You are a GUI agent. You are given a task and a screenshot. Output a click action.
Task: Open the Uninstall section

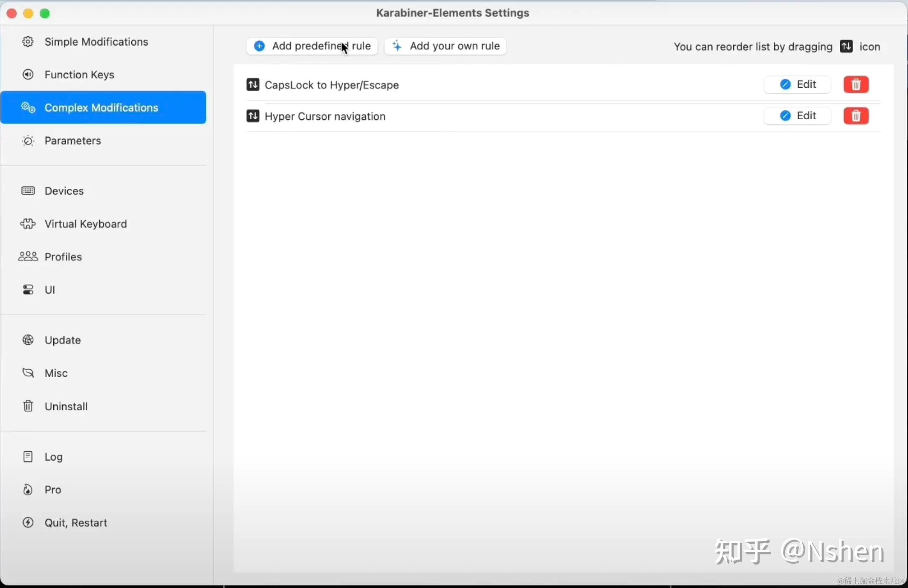[103, 406]
